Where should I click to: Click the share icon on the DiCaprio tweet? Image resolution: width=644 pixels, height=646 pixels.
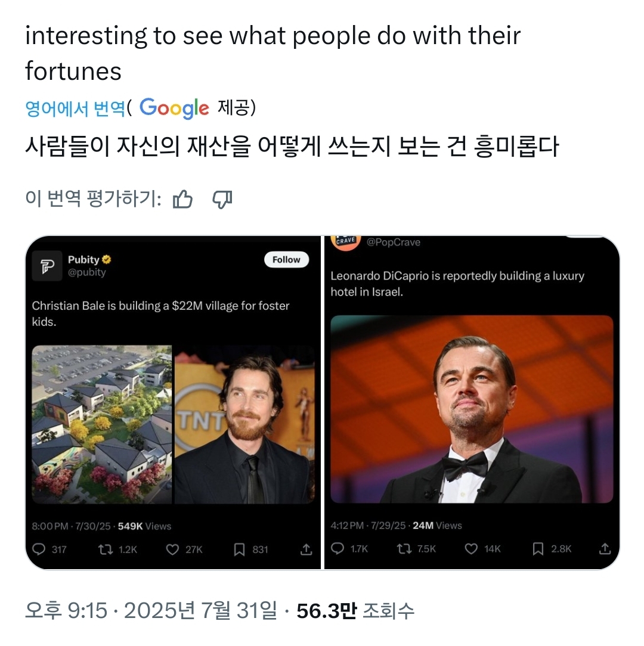pyautogui.click(x=604, y=549)
